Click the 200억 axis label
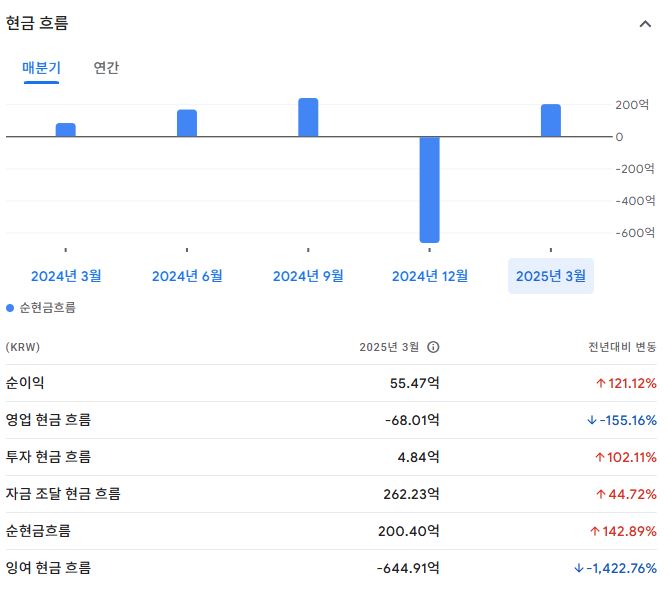 pyautogui.click(x=632, y=104)
